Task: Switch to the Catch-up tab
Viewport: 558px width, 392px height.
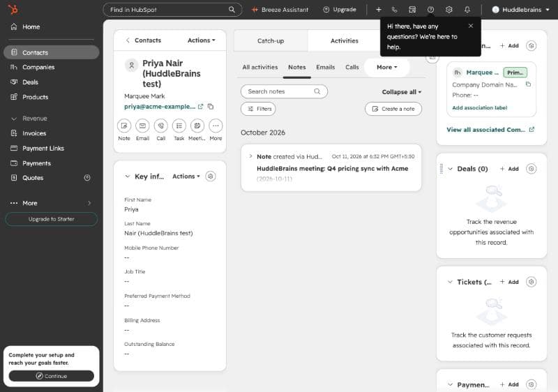Action: point(271,41)
